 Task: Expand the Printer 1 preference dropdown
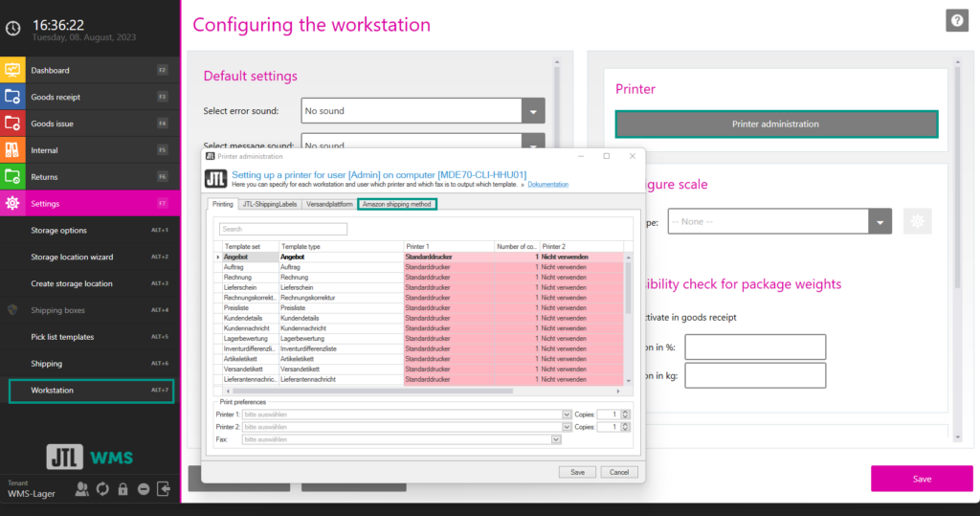pyautogui.click(x=567, y=415)
